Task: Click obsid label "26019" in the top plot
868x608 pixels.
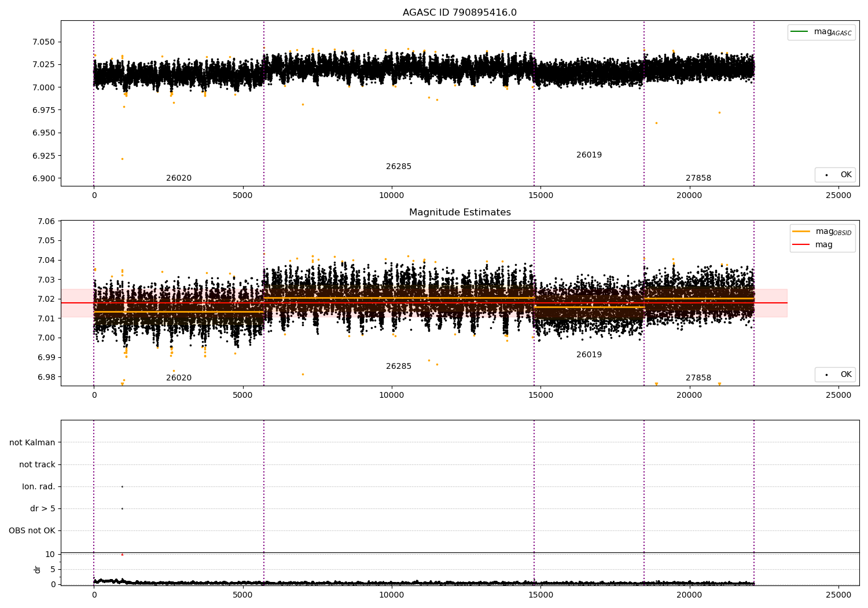Action: (x=589, y=155)
